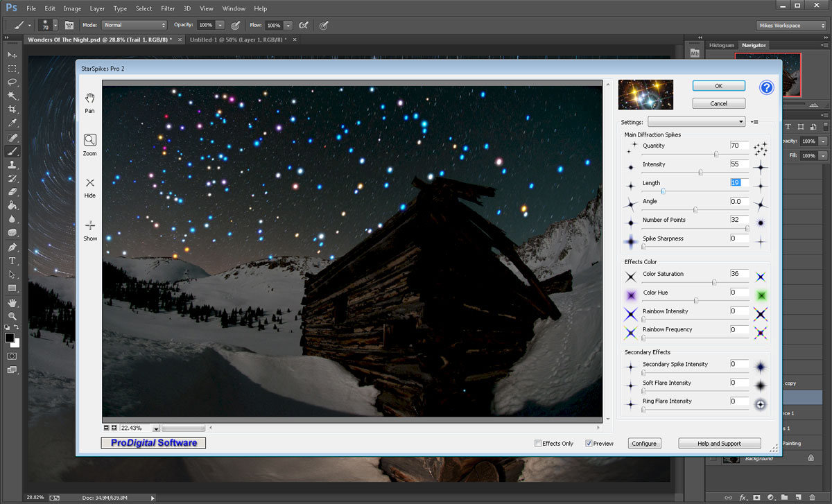Select the Zoom tool in Photoshop toolbar
Image resolution: width=832 pixels, height=504 pixels.
pos(12,316)
